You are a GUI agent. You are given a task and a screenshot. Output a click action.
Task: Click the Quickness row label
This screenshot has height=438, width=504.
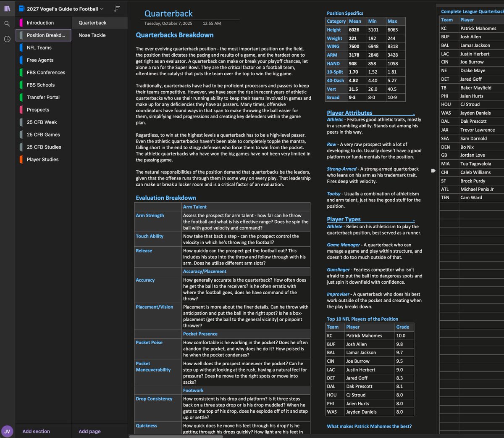(x=147, y=426)
